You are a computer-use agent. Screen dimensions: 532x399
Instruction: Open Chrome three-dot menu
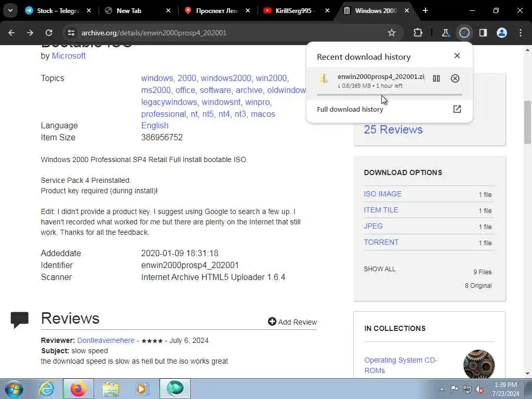(521, 33)
